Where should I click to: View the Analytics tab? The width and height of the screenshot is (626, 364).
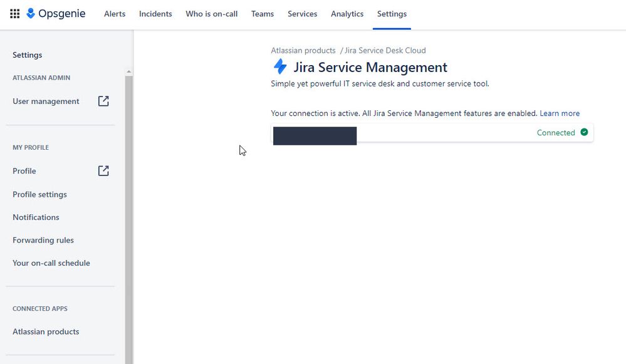click(347, 14)
